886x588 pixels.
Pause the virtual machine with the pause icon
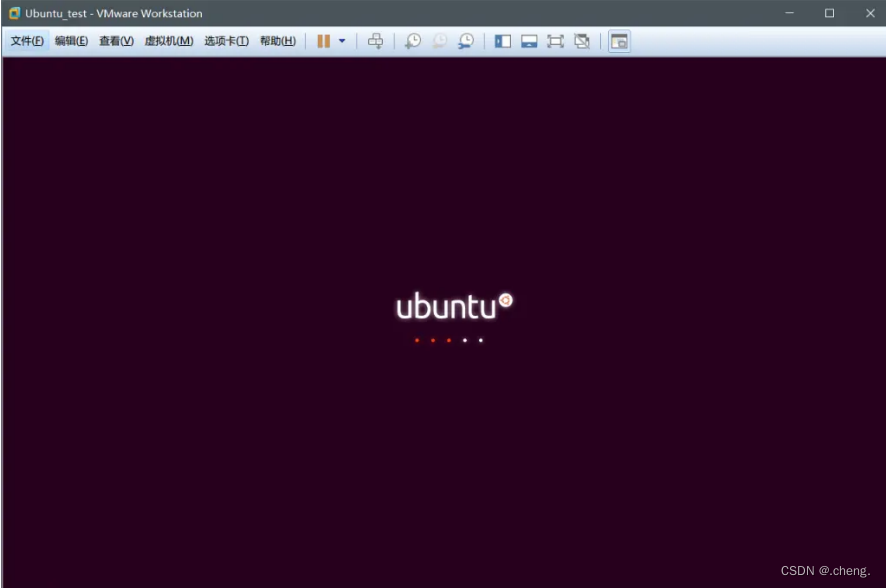tap(323, 41)
